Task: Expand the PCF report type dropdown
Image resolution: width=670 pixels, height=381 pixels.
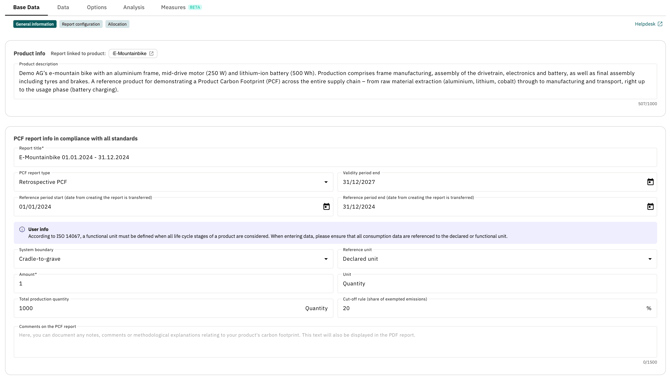Action: (x=326, y=182)
